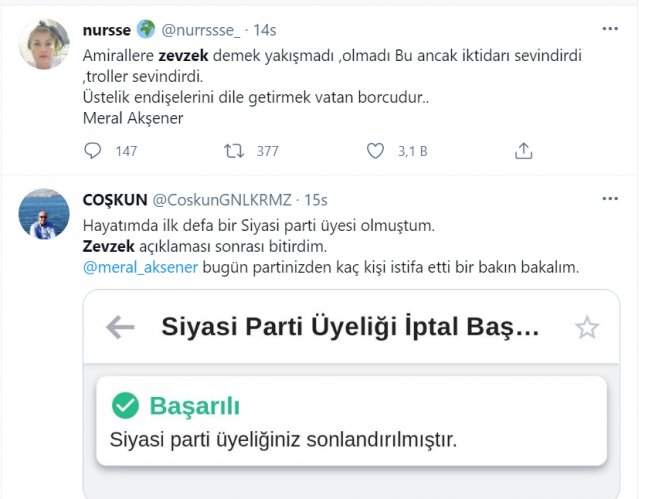Open the Siyasi Parti Üyeliği İptal image

(351, 394)
